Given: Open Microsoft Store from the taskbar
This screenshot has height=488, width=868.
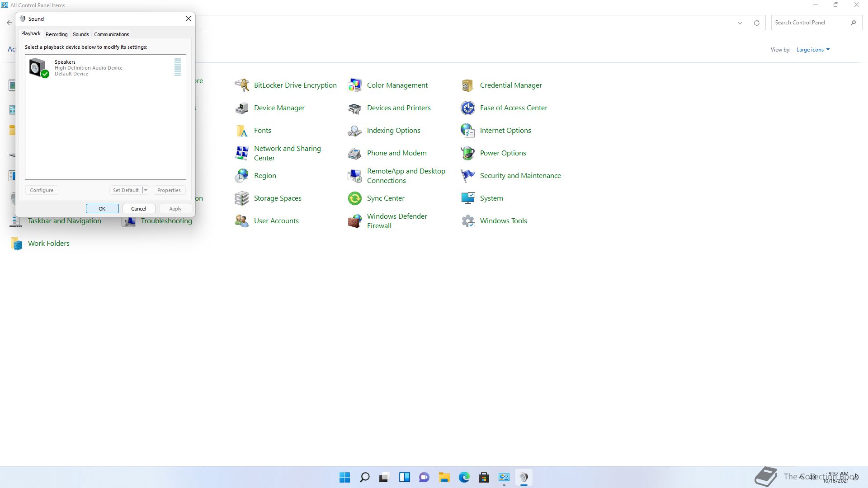Looking at the screenshot, I should 484,477.
